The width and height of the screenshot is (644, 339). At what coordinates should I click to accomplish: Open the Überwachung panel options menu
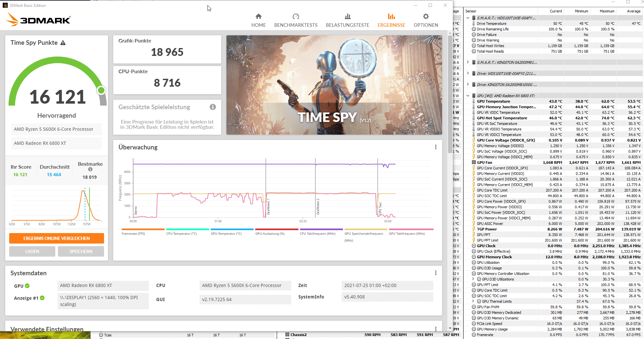pos(436,147)
